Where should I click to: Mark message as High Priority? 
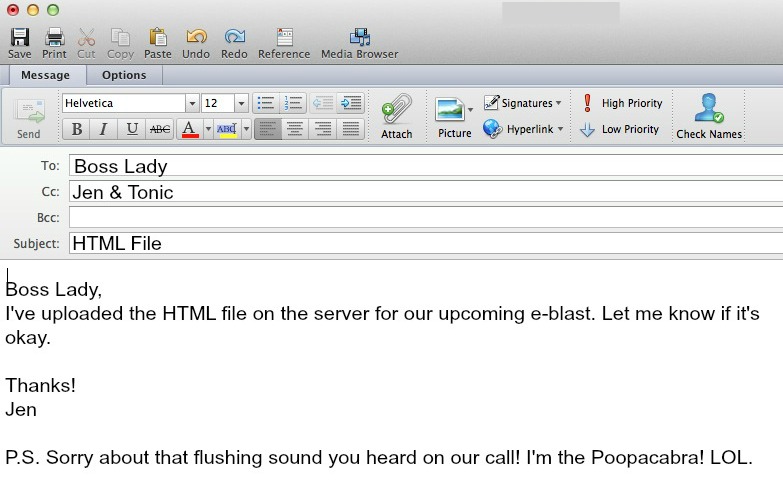point(621,103)
